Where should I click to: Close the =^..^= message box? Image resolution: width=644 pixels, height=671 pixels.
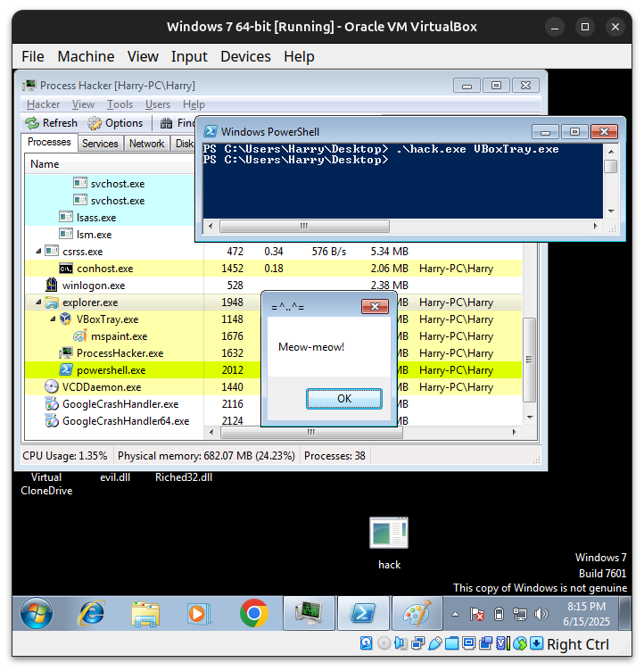coord(375,306)
